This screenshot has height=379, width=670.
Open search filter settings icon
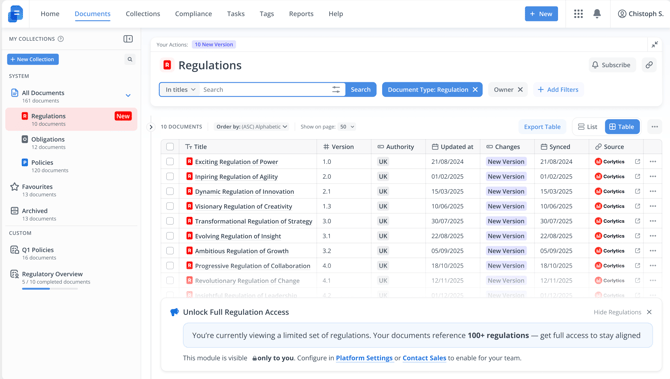pos(336,89)
